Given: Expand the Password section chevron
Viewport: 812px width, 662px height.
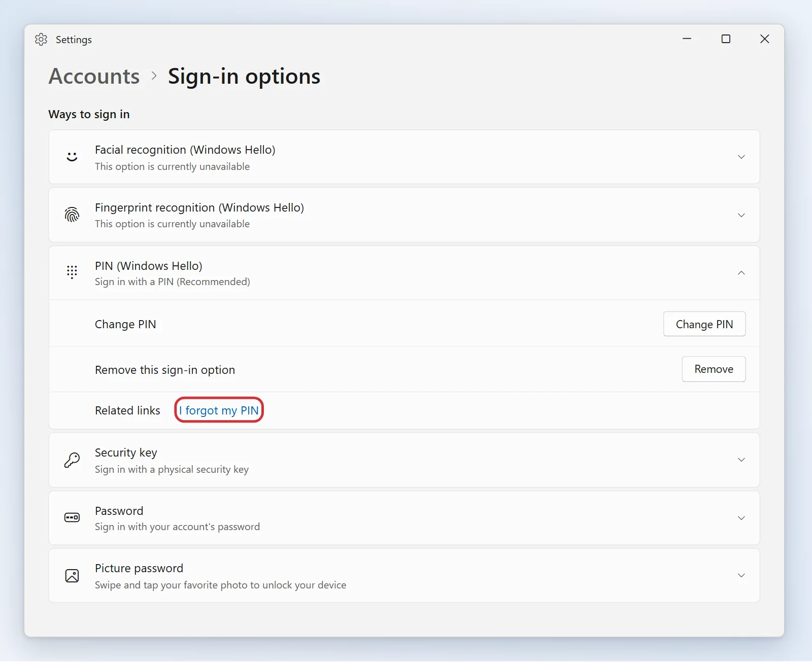Looking at the screenshot, I should tap(741, 518).
